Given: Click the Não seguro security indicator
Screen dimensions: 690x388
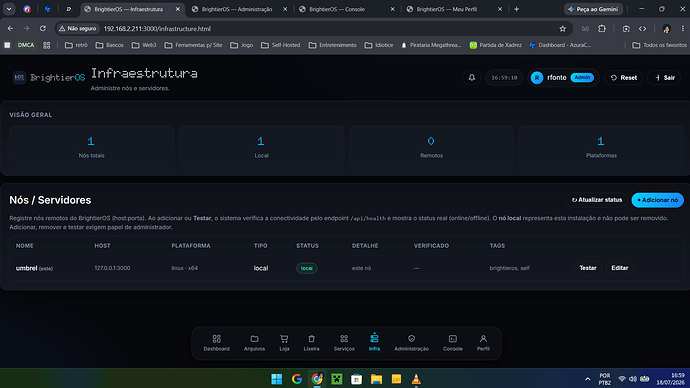Looking at the screenshot, I should 77,29.
